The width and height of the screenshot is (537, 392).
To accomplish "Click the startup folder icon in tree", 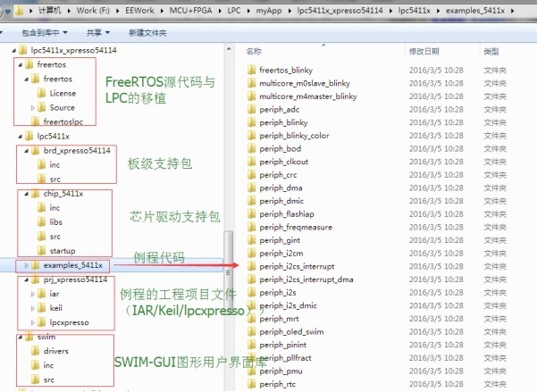I will (x=41, y=251).
